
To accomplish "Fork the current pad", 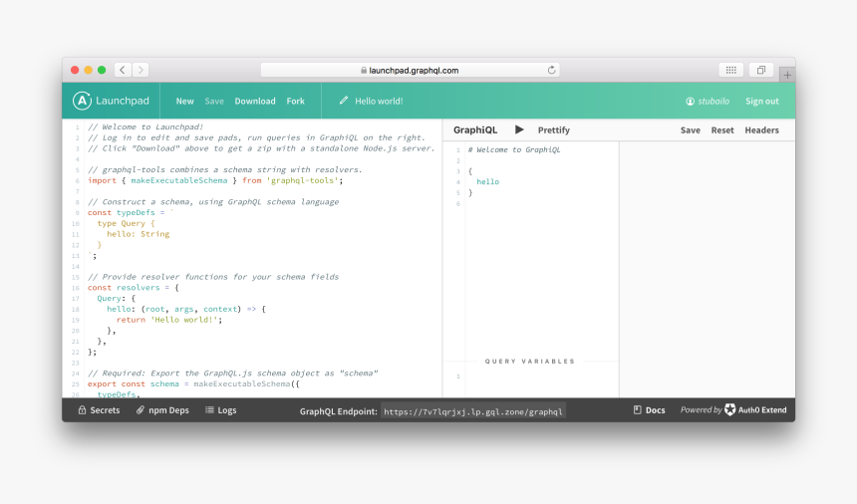I will click(x=296, y=101).
